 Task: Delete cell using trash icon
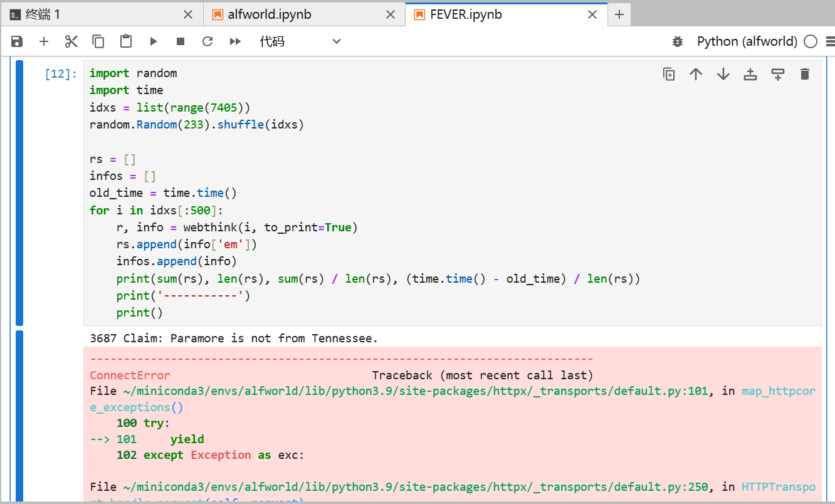[x=805, y=73]
